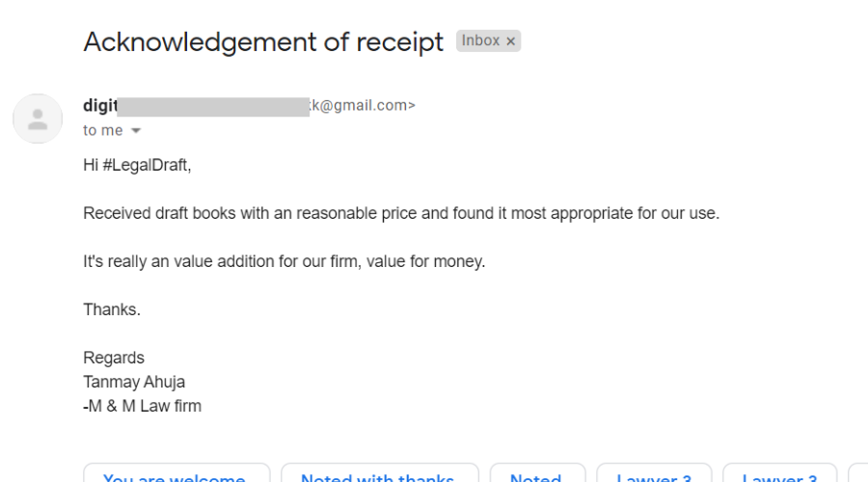
Task: Click the "Received draft books" sentence
Action: click(x=401, y=213)
